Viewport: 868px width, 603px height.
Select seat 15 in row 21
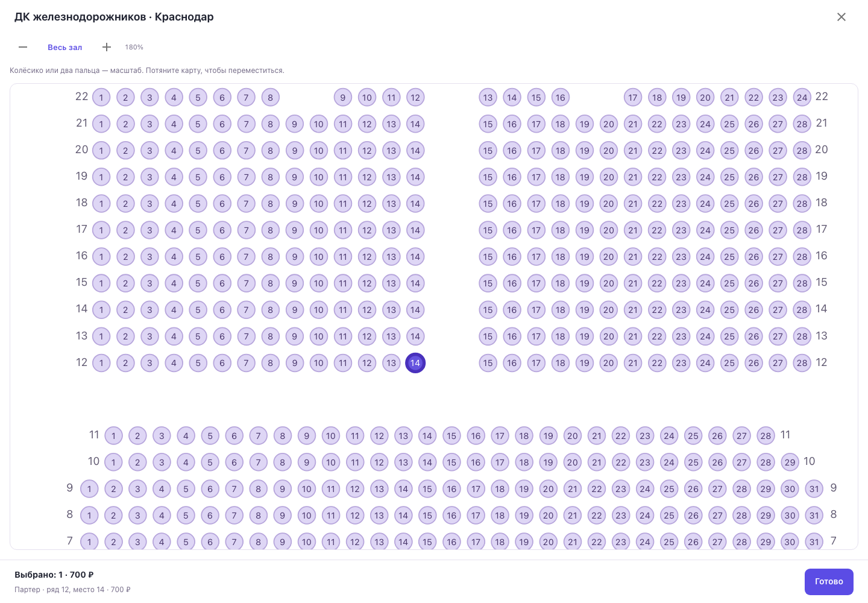488,124
